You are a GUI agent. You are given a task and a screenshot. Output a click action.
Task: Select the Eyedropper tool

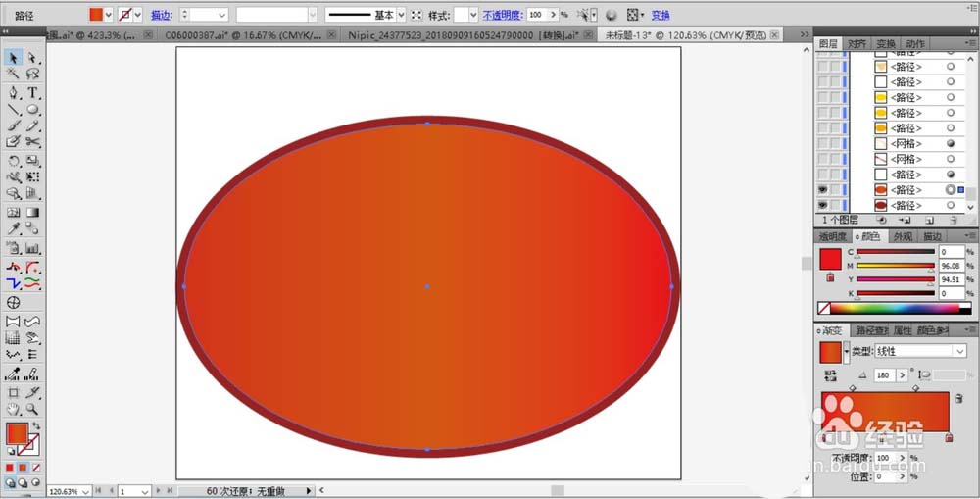tap(13, 228)
